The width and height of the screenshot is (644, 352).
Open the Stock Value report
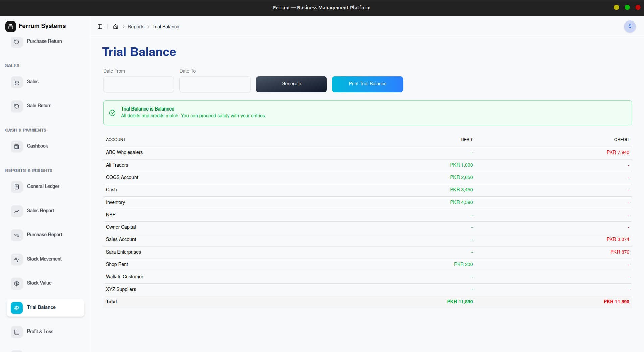(x=45, y=283)
